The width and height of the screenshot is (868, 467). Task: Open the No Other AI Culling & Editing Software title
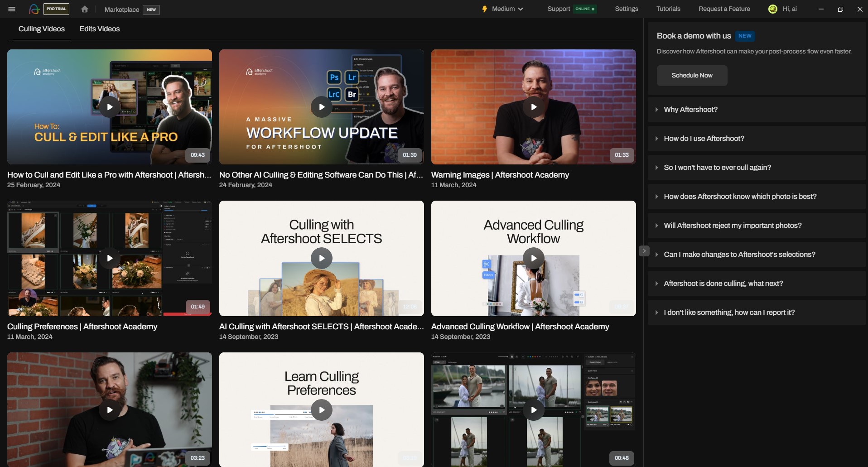coord(321,175)
